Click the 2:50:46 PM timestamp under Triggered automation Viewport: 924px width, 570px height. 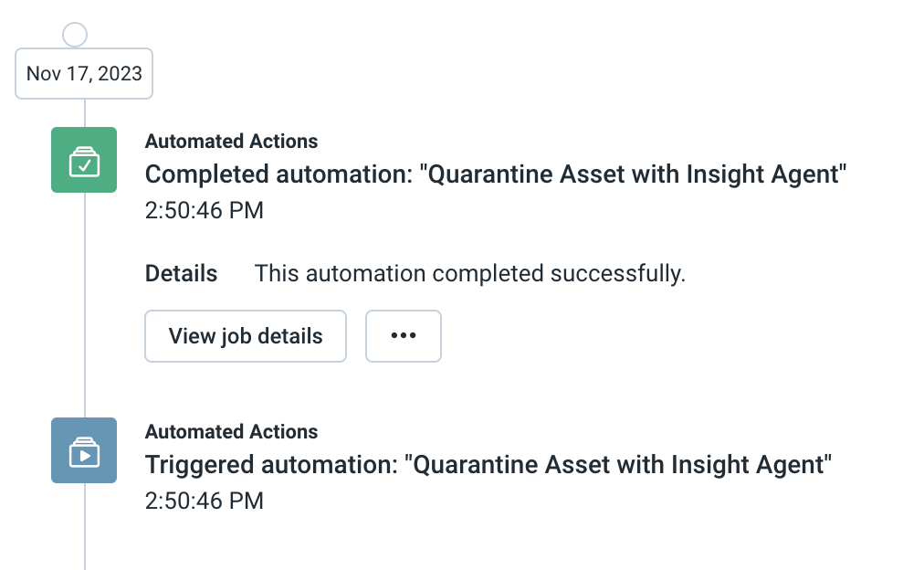pyautogui.click(x=204, y=501)
